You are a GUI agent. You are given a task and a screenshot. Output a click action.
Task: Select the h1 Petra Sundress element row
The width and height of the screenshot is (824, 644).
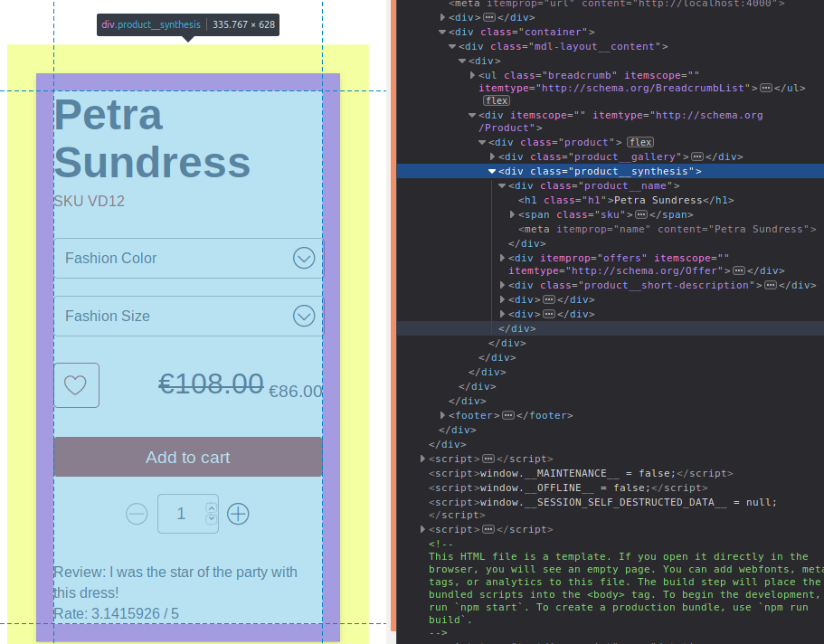[x=626, y=200]
